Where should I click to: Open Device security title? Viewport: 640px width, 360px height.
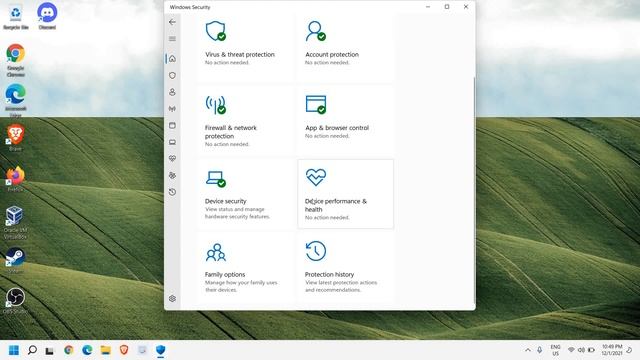coord(225,201)
